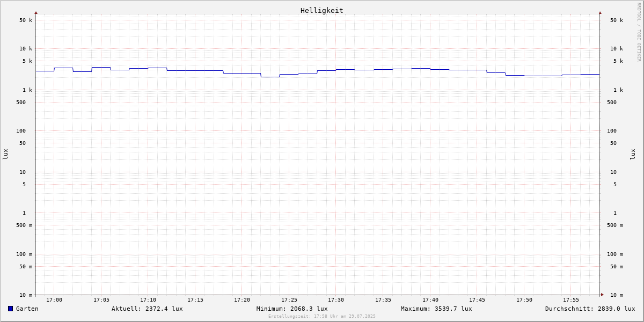Click the vertical "lux" label on left side
The width and height of the screenshot is (644, 322).
coord(5,154)
